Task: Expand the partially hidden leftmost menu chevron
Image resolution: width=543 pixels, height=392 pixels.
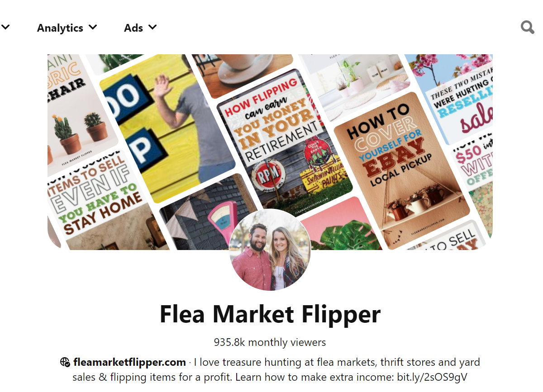Action: (5, 27)
